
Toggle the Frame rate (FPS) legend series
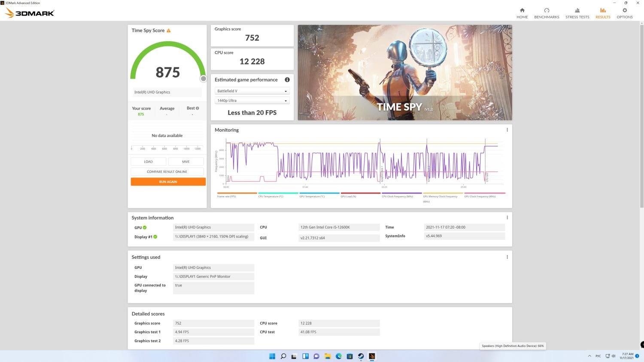tap(237, 195)
